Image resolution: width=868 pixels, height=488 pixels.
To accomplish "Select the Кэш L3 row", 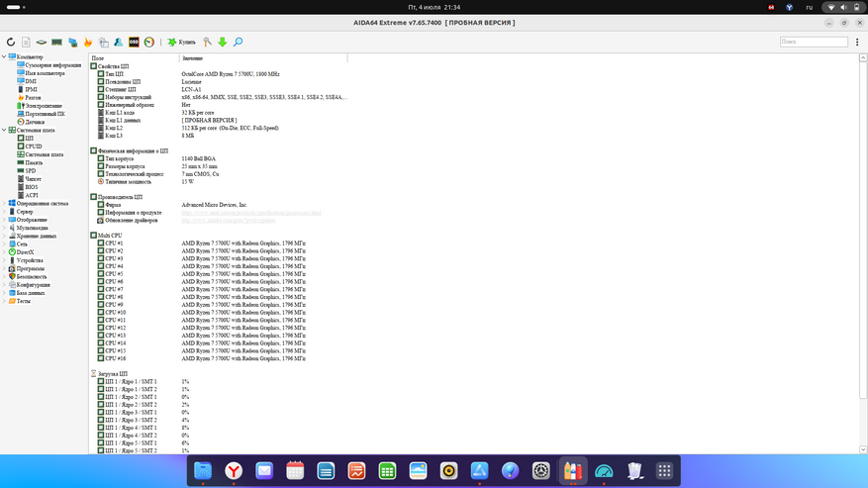I will [219, 136].
